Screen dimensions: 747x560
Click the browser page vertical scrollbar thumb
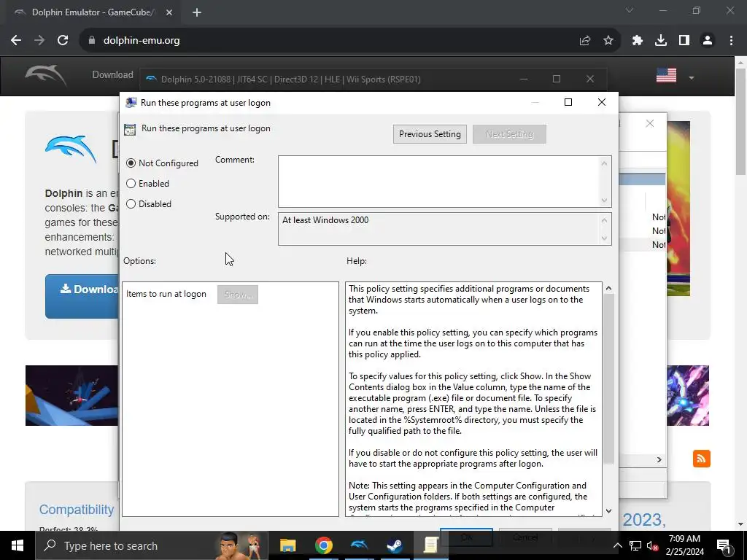tap(741, 122)
